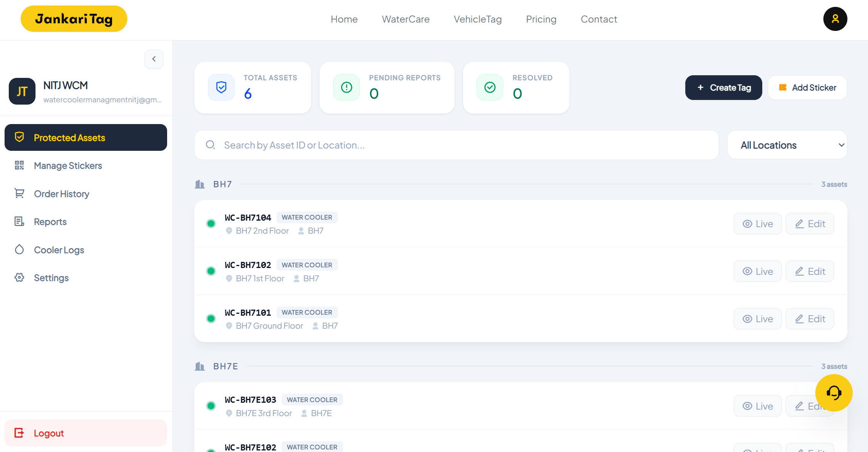Click green status dot for WC-BH7E103
The width and height of the screenshot is (868, 452).
tap(211, 406)
